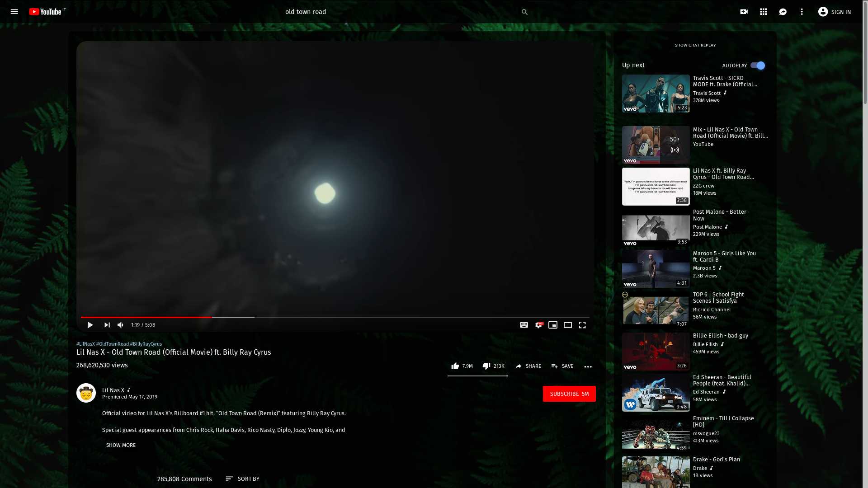Click the #BillyRayCyrus hashtag
This screenshot has width=868, height=488.
pos(146,344)
